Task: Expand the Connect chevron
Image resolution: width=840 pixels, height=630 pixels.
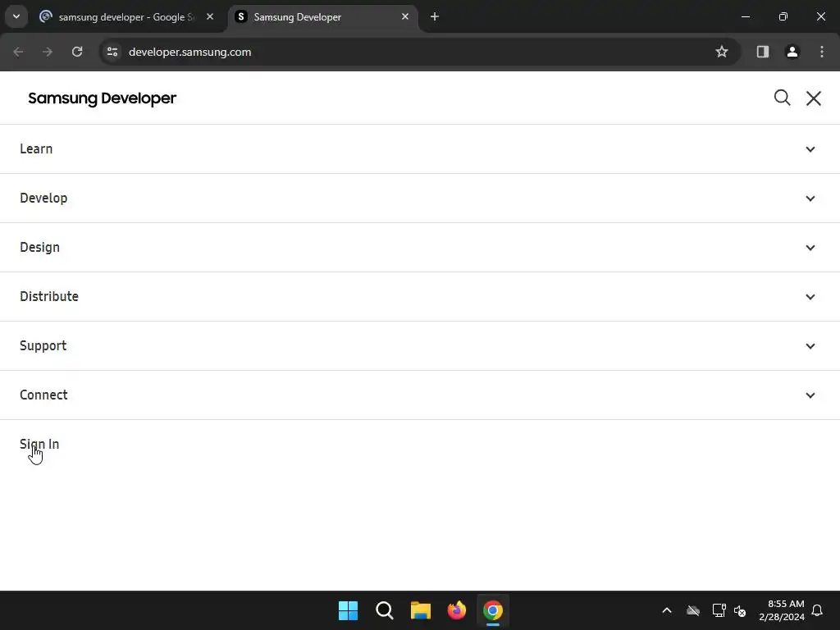Action: click(x=810, y=396)
